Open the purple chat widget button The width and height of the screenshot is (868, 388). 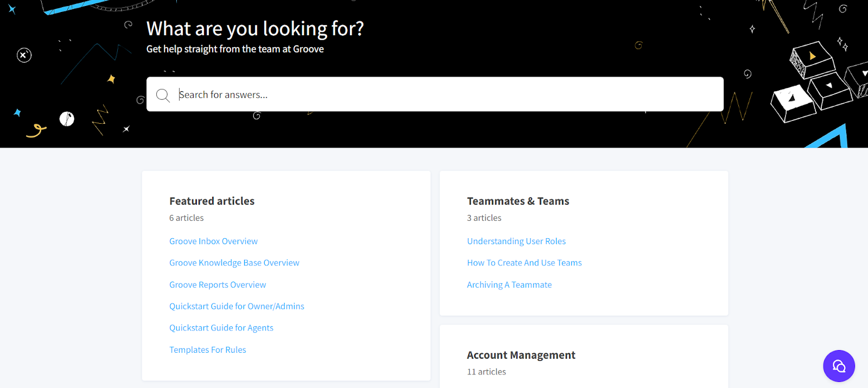click(839, 366)
